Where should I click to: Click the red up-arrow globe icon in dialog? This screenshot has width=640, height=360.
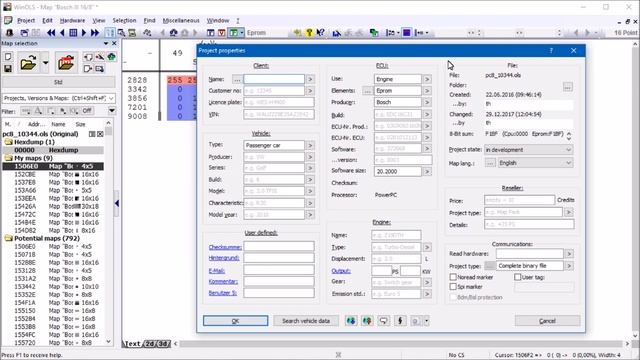click(367, 321)
